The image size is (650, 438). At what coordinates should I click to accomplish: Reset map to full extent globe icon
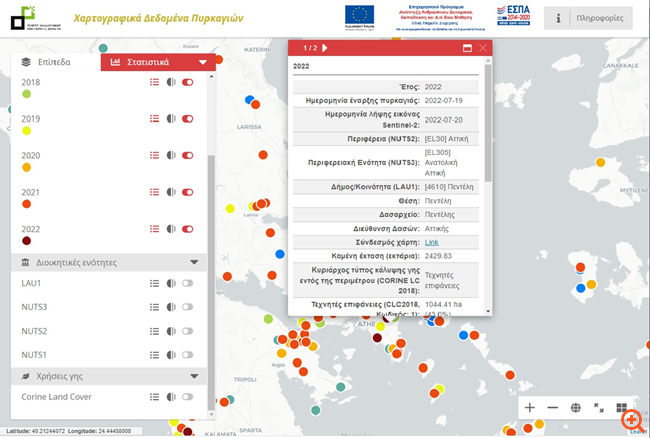point(575,408)
